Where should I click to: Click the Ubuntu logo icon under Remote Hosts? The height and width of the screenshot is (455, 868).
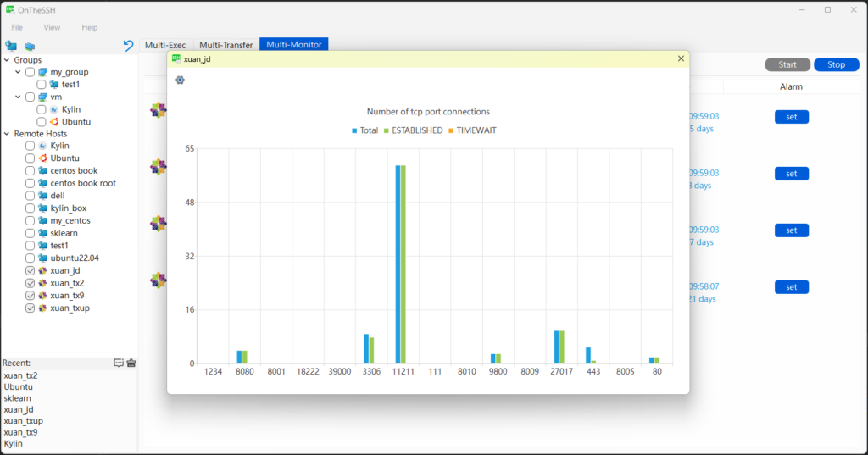[42, 158]
